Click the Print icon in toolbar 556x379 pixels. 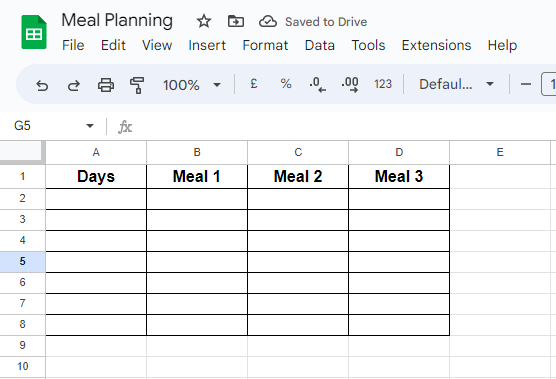coord(106,85)
